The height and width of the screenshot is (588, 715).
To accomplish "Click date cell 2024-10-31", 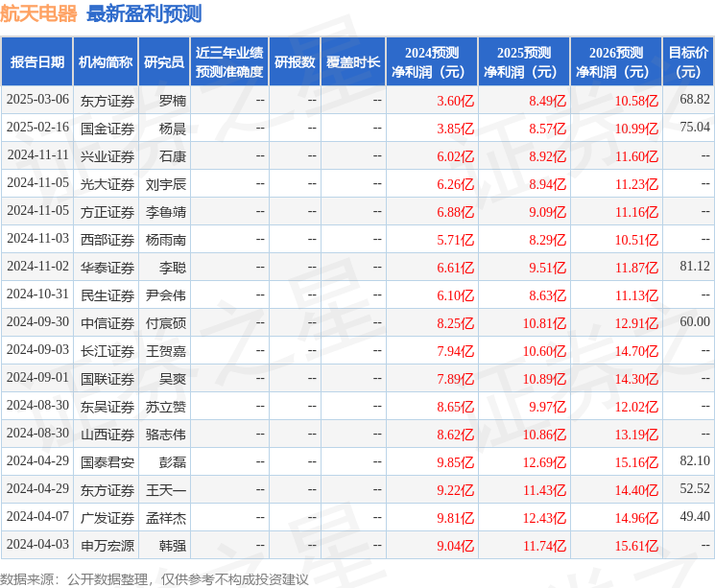I will pyautogui.click(x=37, y=294).
